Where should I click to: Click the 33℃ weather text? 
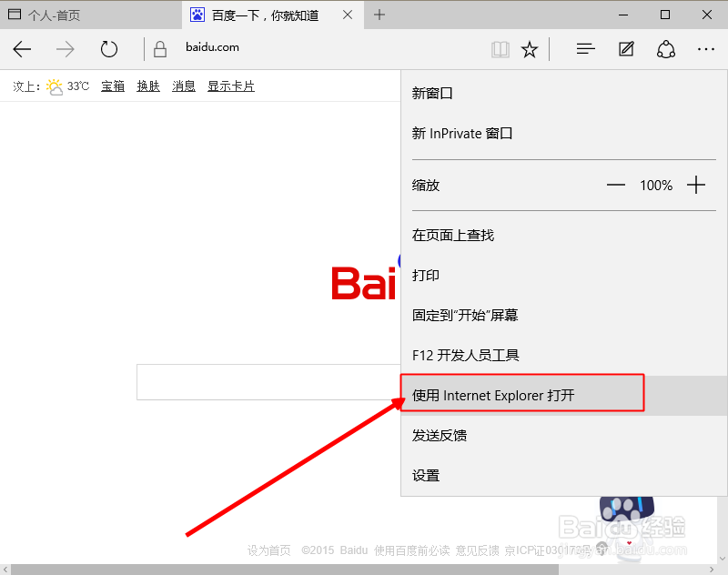click(78, 86)
